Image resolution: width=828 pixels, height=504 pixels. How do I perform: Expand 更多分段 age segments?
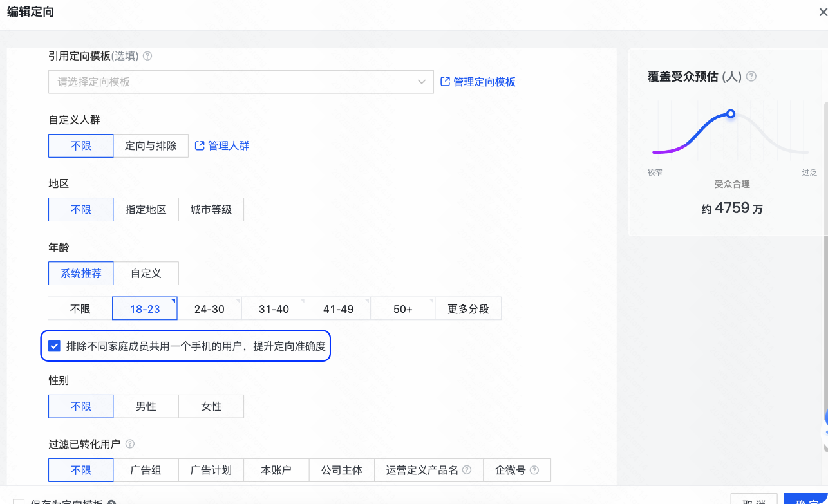(468, 308)
